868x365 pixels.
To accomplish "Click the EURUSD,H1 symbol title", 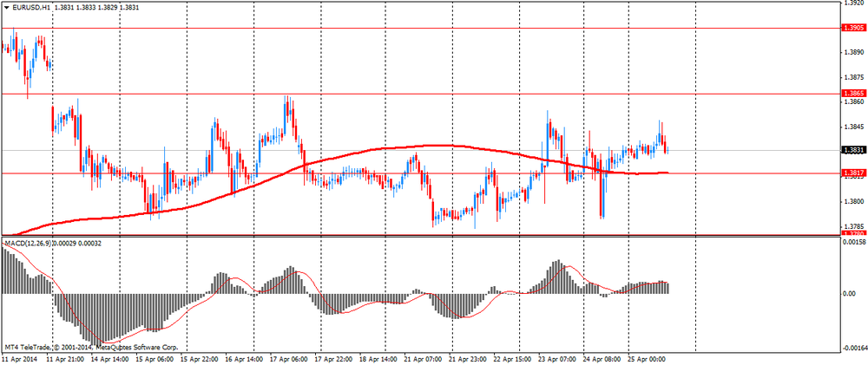I will coord(31,7).
